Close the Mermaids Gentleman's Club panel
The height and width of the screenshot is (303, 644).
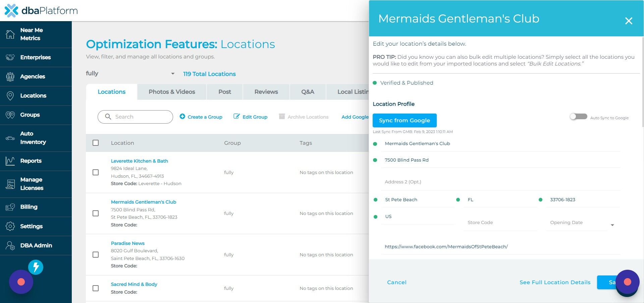point(629,21)
